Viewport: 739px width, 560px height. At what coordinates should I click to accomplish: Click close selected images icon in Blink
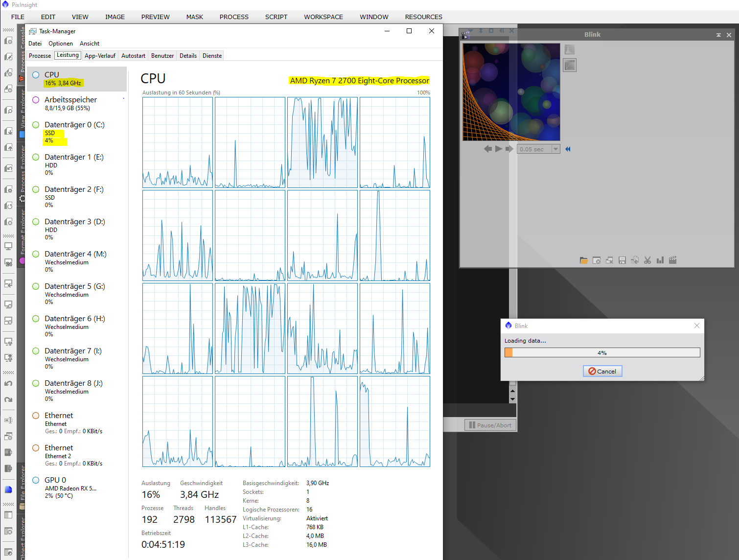597,260
